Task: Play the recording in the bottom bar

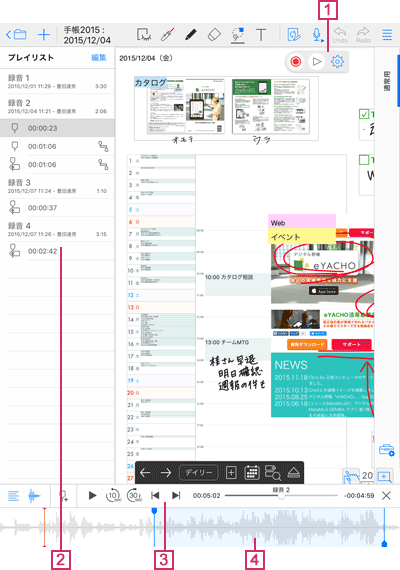Action: point(92,495)
